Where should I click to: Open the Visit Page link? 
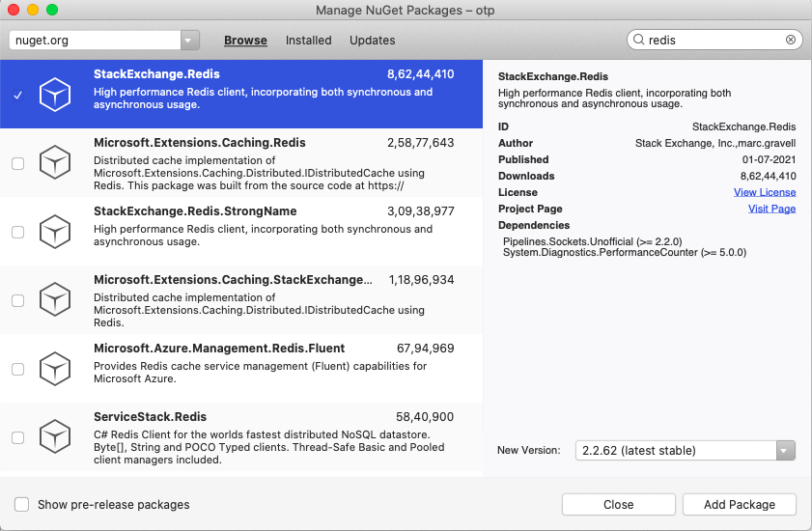click(772, 209)
